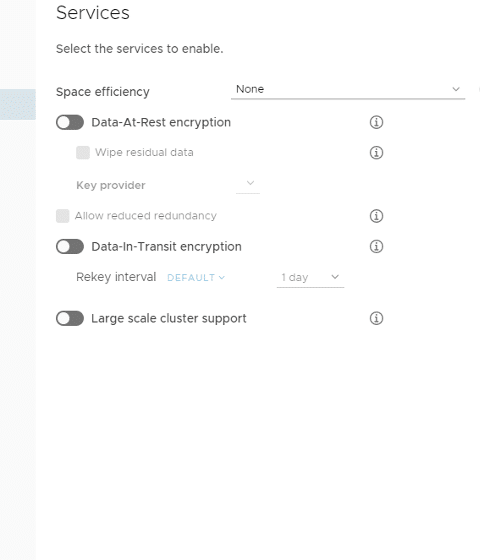
Task: Show info for Wipe residual data
Action: point(376,152)
